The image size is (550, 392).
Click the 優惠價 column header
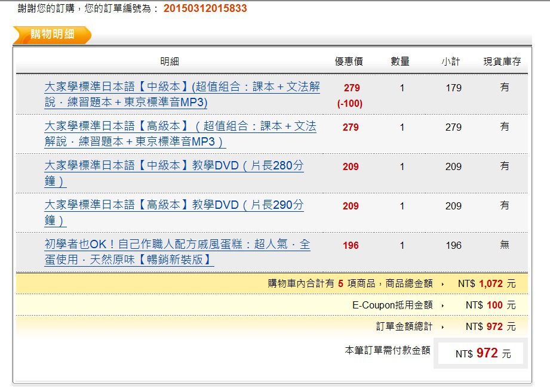tap(349, 61)
